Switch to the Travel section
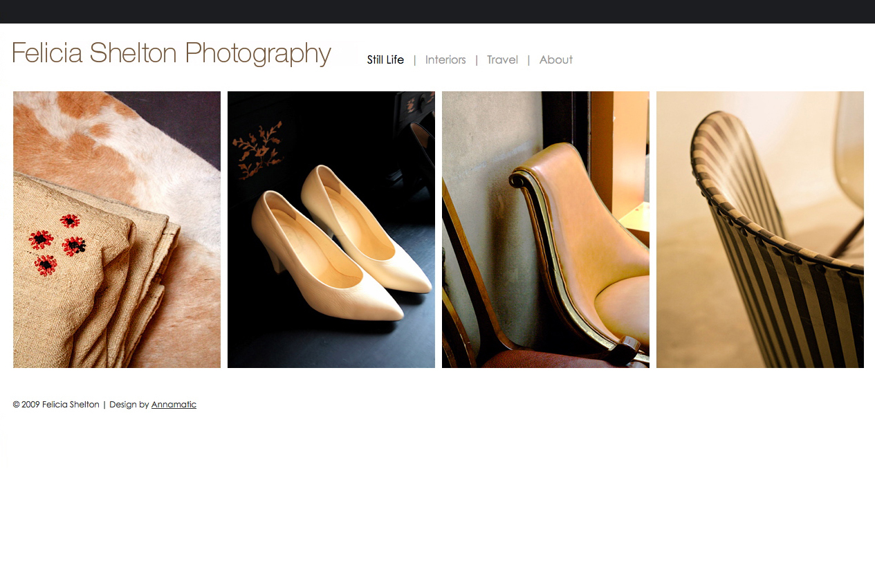 click(502, 60)
